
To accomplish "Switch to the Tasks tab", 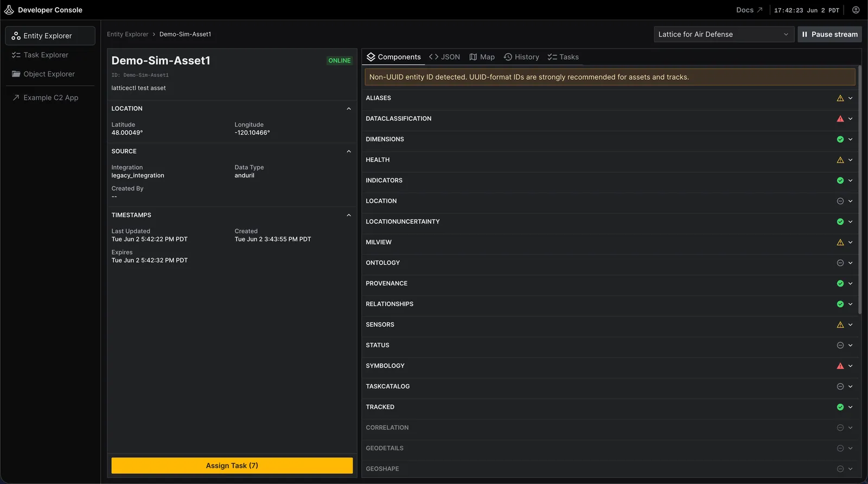I will (x=563, y=57).
